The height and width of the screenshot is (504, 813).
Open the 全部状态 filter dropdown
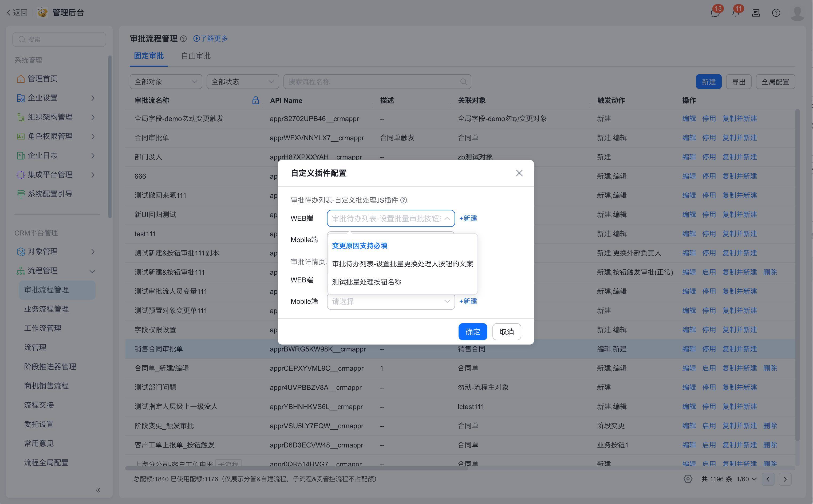pyautogui.click(x=243, y=82)
